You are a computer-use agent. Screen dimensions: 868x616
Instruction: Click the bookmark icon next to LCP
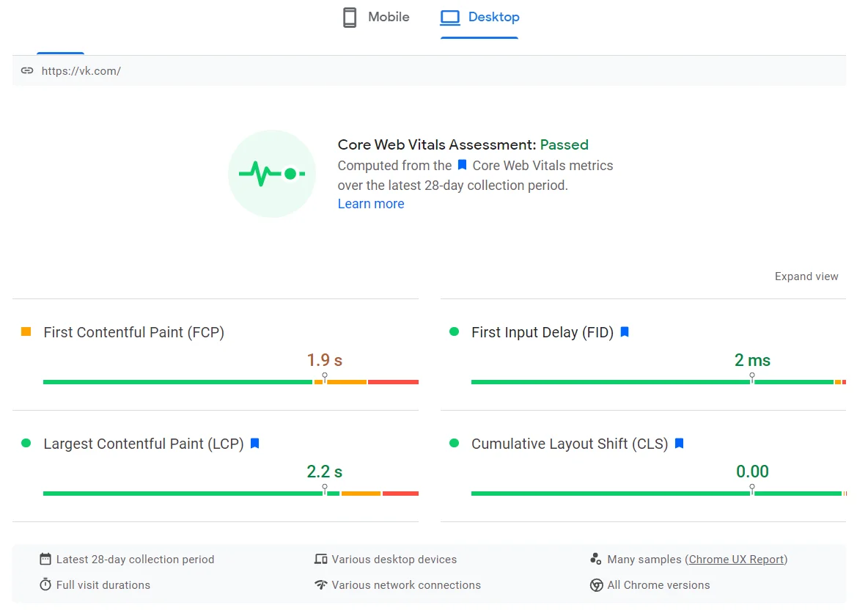255,444
